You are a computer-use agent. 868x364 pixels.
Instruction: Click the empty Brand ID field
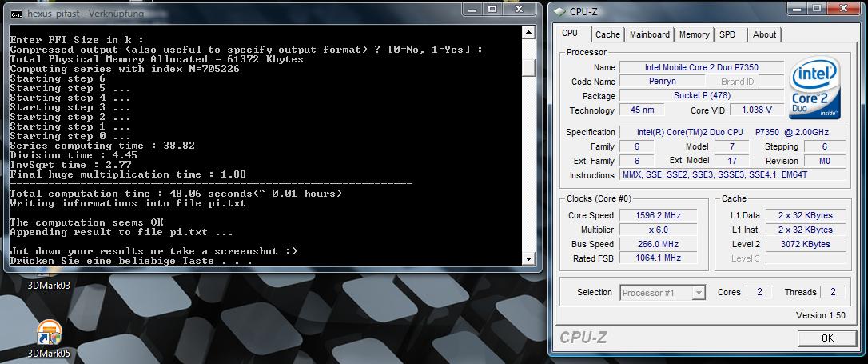pyautogui.click(x=770, y=82)
